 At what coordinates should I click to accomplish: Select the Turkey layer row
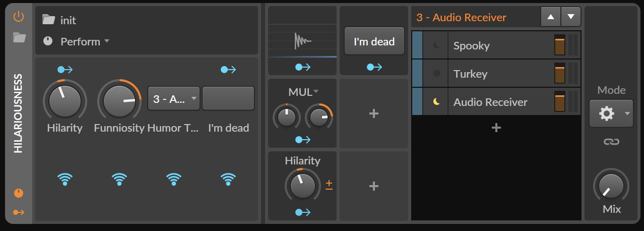[499, 74]
